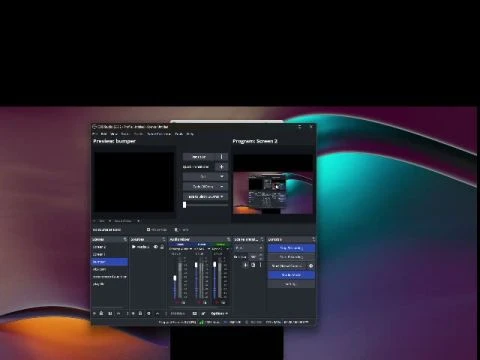The width and height of the screenshot is (480, 360).
Task: Click third audio channel volume fader
Action: tap(215, 264)
